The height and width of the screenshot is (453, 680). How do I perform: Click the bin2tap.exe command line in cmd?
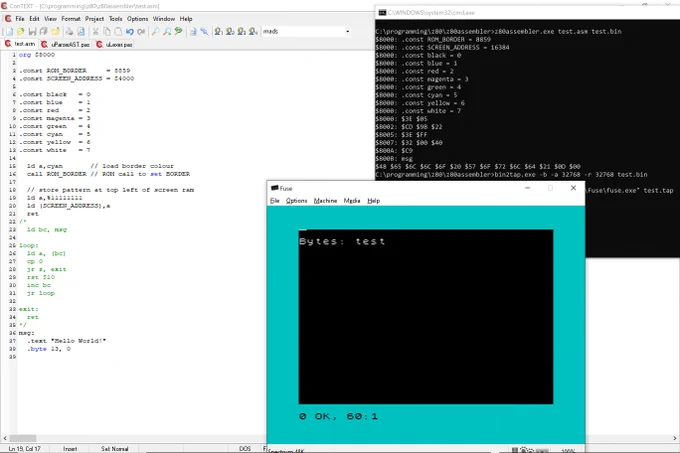[x=511, y=174]
